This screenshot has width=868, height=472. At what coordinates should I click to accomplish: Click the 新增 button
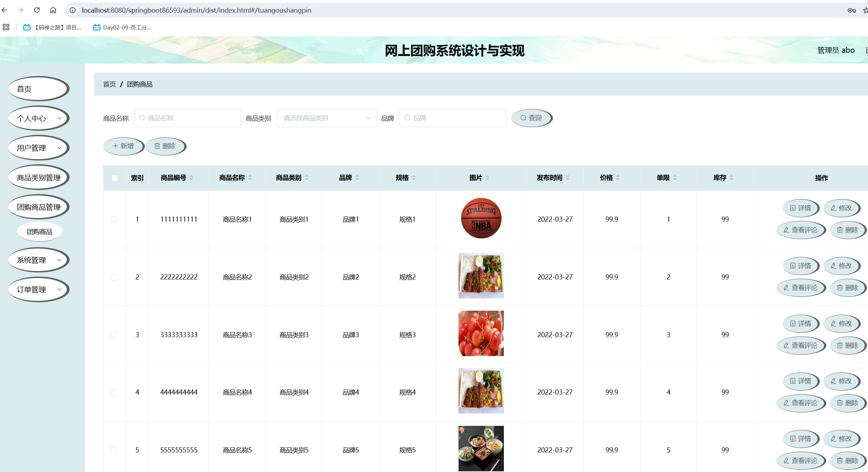(123, 146)
